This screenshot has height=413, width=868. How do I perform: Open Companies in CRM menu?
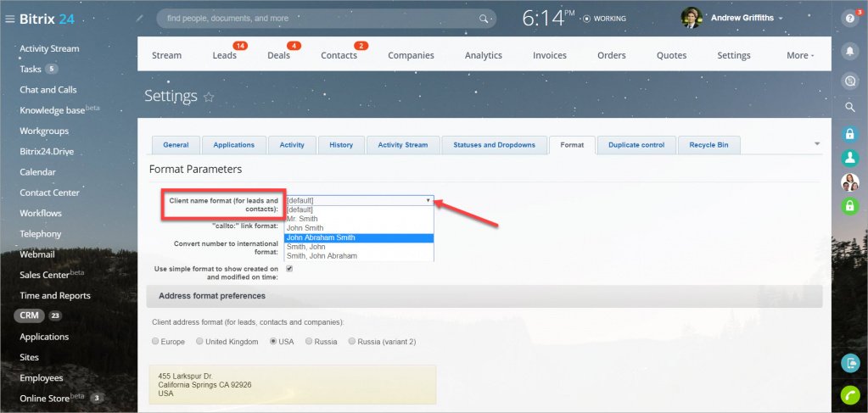[x=411, y=55]
